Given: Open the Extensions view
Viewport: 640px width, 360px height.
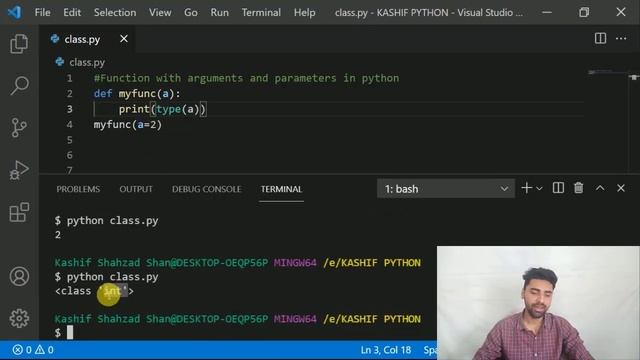Looking at the screenshot, I should pyautogui.click(x=19, y=212).
